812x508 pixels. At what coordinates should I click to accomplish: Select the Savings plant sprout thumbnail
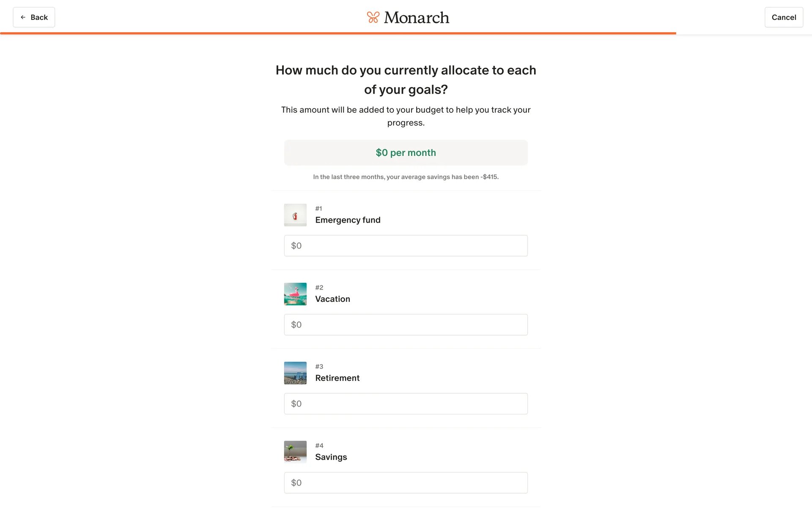(295, 452)
